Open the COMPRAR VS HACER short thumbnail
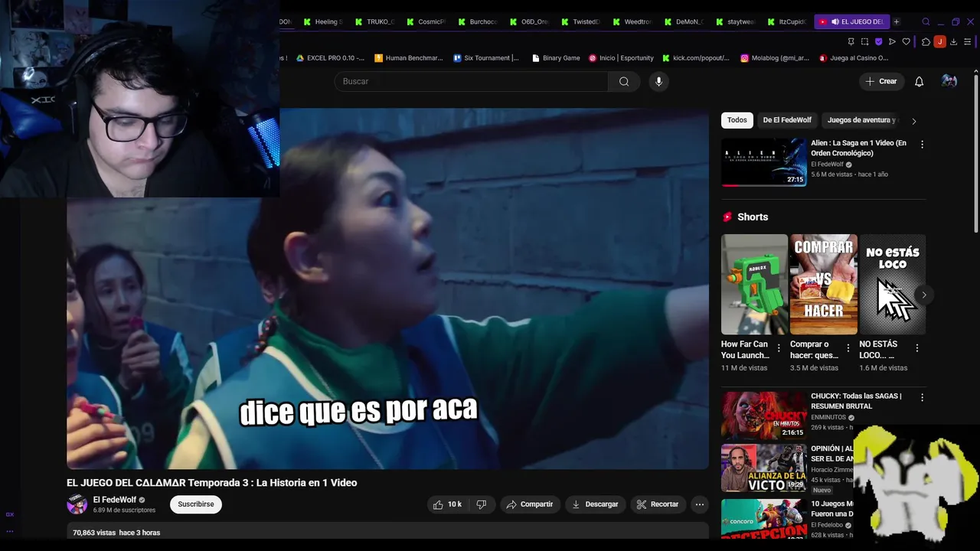 824,284
